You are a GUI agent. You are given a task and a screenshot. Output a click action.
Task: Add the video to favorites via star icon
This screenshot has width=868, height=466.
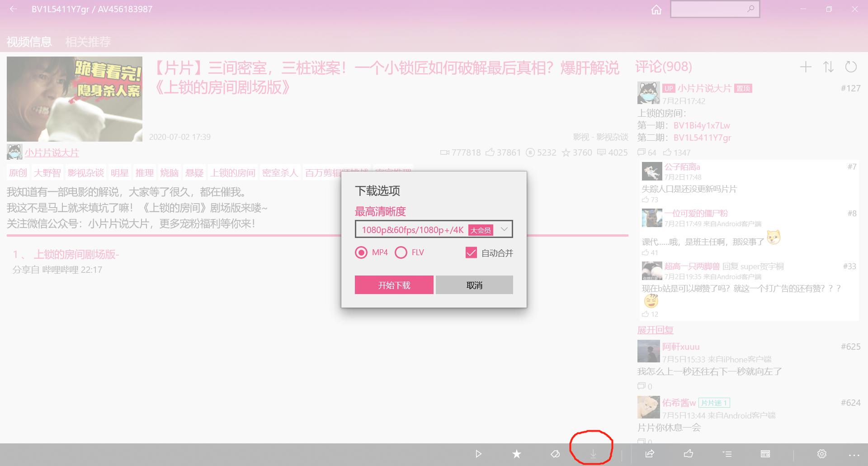pos(516,454)
